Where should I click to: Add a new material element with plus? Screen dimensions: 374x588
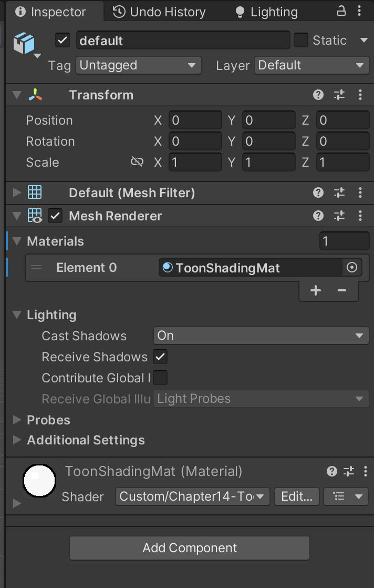316,290
